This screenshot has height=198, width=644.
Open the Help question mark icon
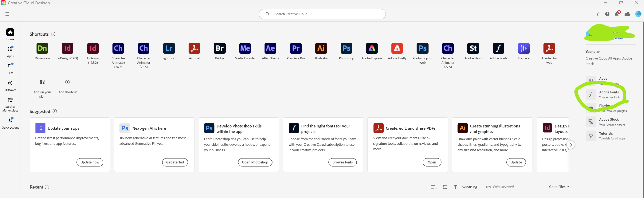tap(607, 14)
